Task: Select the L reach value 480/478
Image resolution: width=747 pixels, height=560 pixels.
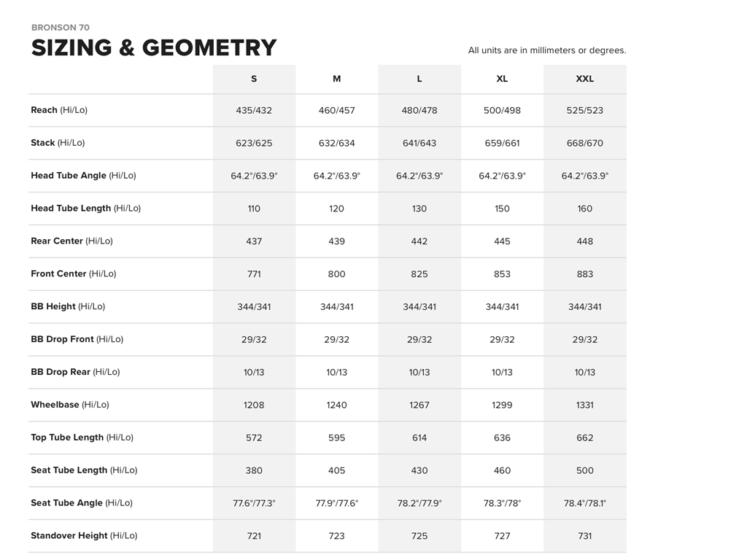Action: [x=419, y=111]
